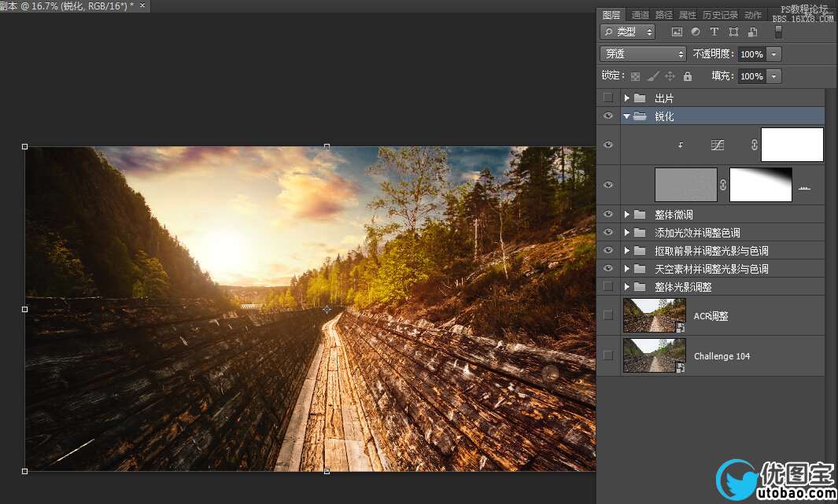The width and height of the screenshot is (838, 504).
Task: Click the left-middle transform handle
Action: point(24,309)
